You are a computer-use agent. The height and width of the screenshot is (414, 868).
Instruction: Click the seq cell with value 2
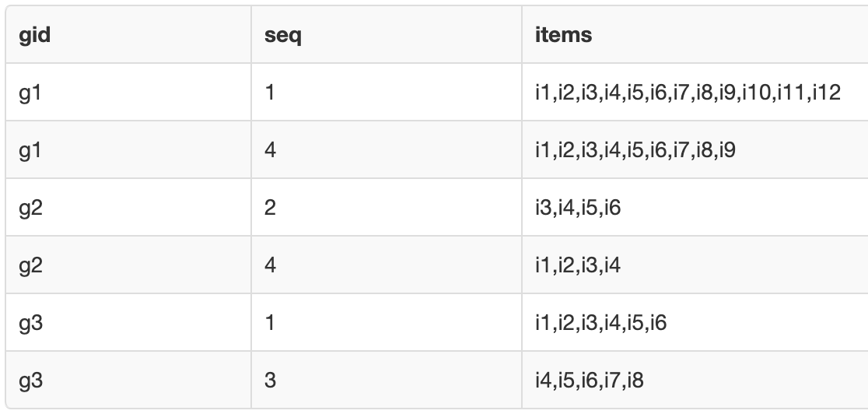pos(269,209)
